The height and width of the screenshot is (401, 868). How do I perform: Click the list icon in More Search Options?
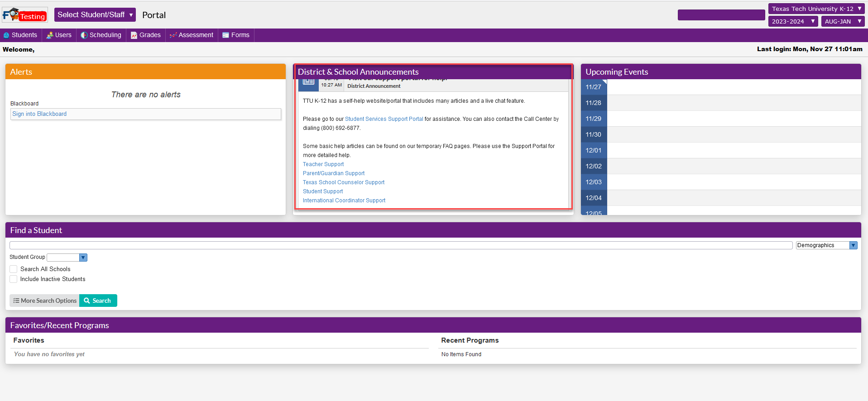point(16,301)
